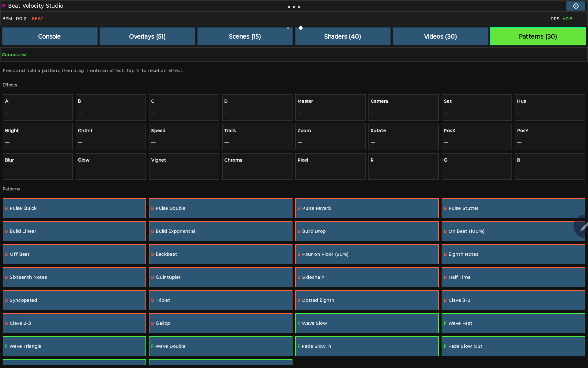Select the Quintuplet pattern
588x368 pixels.
pyautogui.click(x=221, y=277)
